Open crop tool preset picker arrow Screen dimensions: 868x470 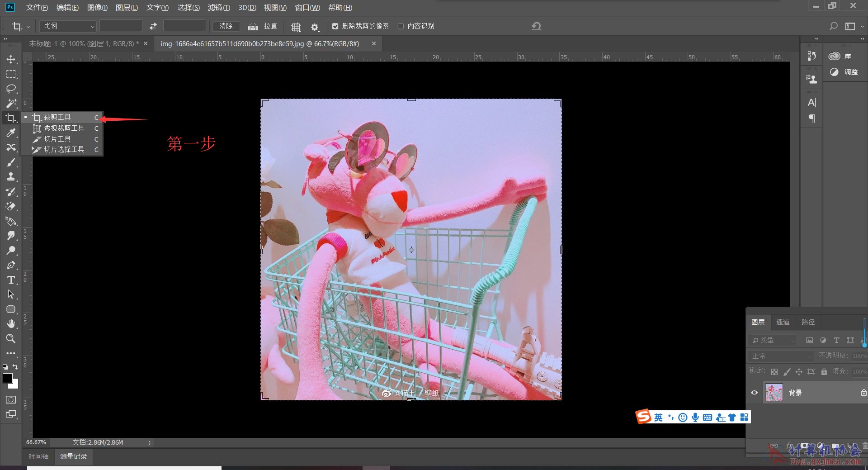click(x=28, y=27)
